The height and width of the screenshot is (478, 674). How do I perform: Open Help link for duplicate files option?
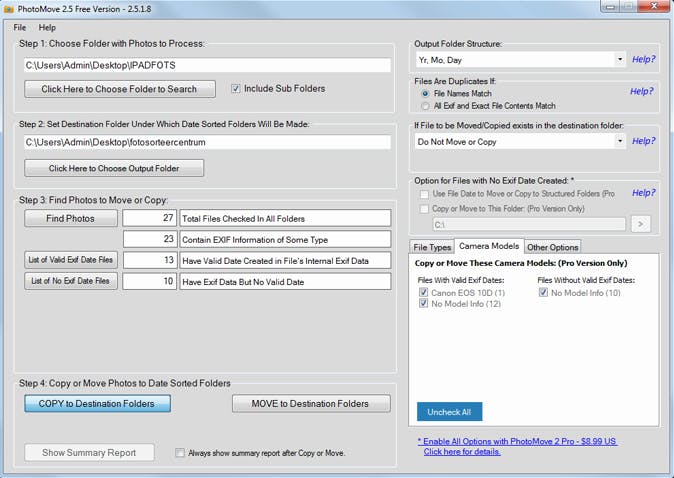tap(641, 91)
